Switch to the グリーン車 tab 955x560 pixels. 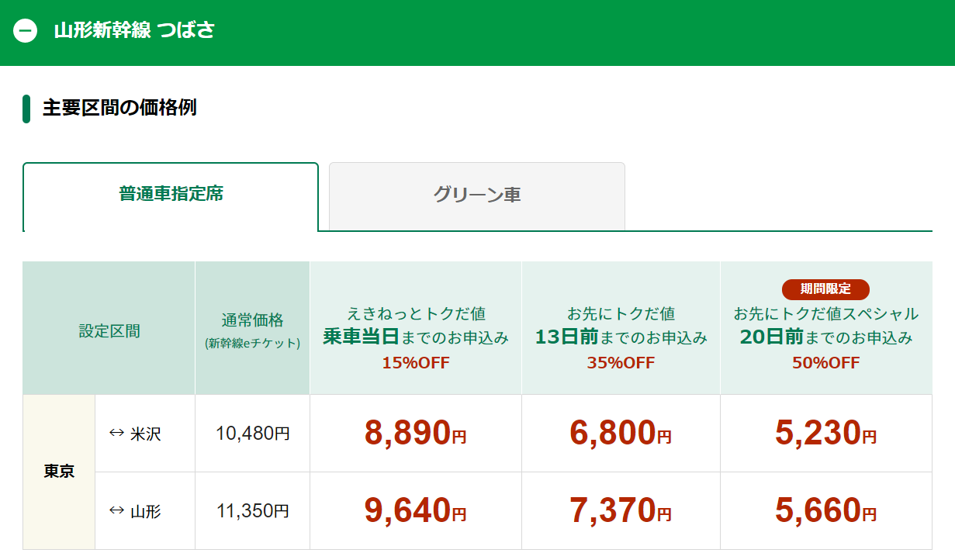pyautogui.click(x=477, y=196)
